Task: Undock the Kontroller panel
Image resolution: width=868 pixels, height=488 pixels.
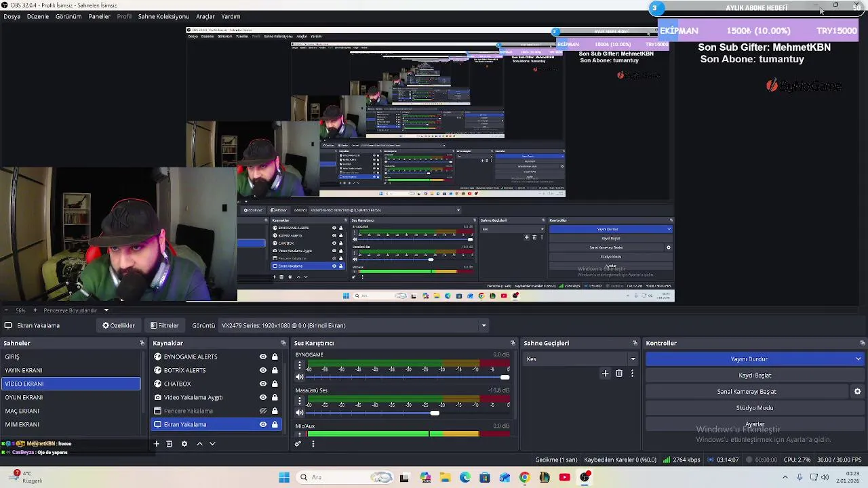Action: coord(862,343)
